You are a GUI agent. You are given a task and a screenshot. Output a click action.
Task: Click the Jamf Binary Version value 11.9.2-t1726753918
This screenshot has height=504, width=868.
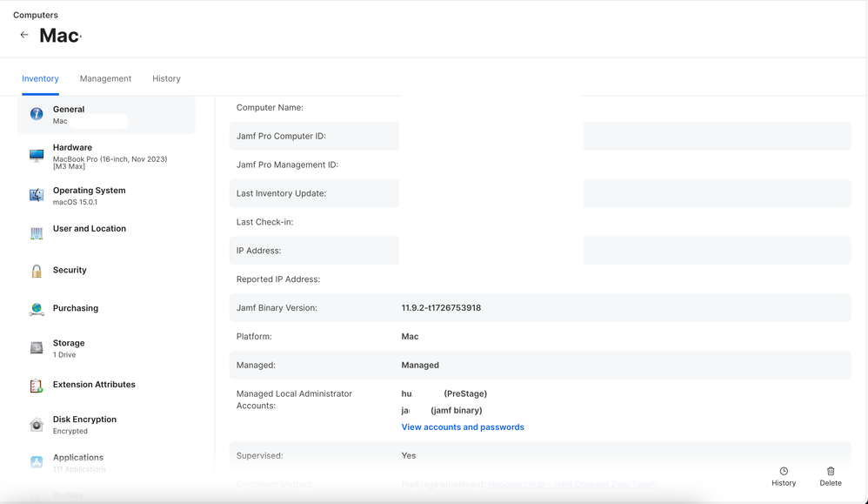(441, 308)
